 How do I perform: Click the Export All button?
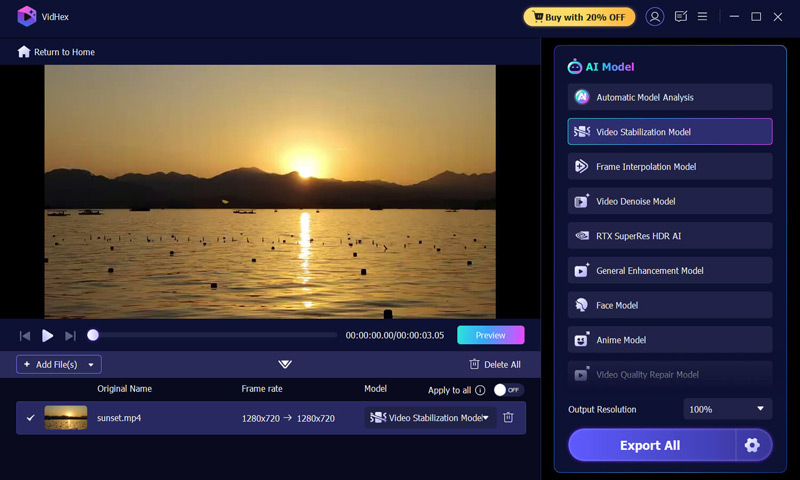651,445
